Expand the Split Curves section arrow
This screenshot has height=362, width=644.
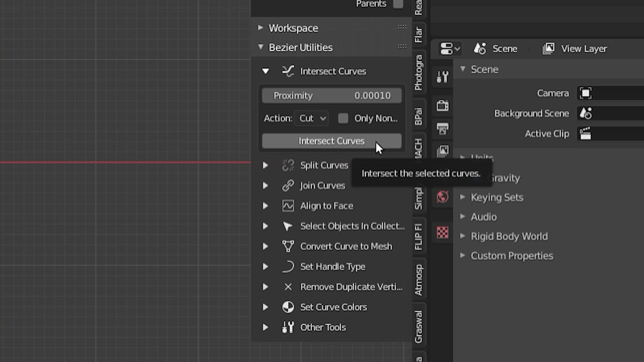coord(265,165)
